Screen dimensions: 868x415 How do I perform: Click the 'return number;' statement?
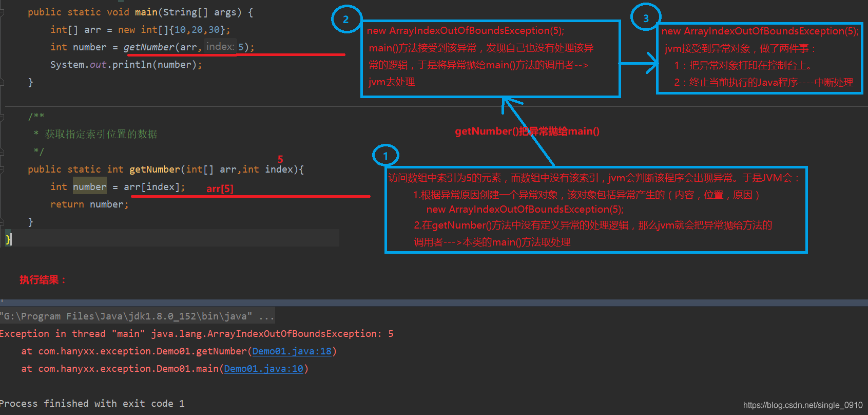coord(89,204)
